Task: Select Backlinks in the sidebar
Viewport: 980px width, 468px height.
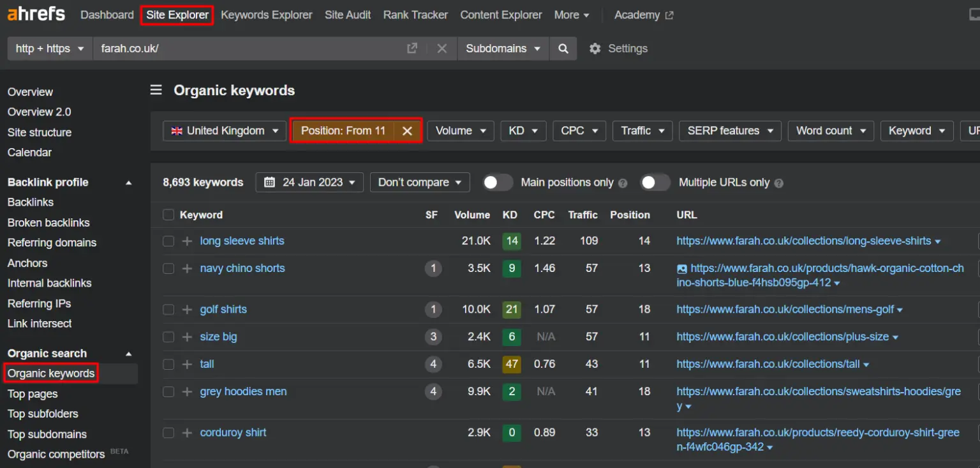Action: coord(31,202)
